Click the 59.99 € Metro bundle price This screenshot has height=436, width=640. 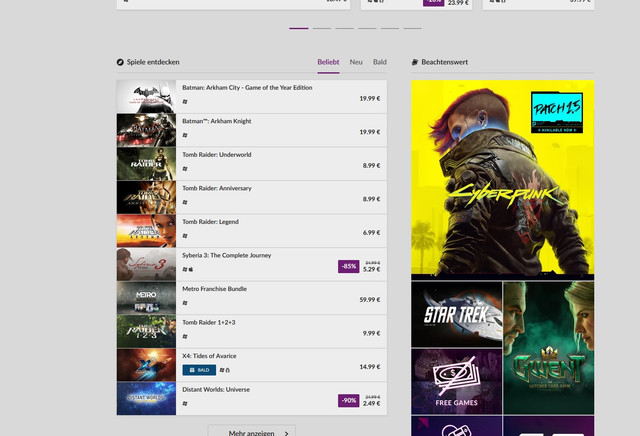[370, 300]
